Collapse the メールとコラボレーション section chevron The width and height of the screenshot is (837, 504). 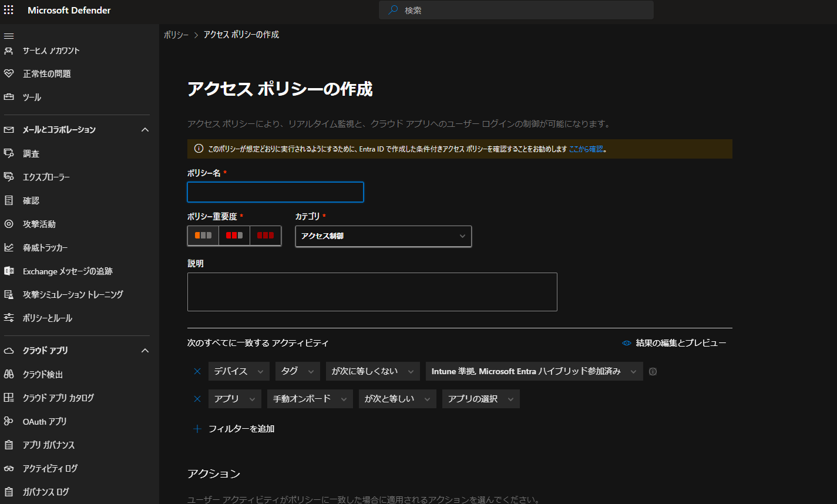pos(145,129)
